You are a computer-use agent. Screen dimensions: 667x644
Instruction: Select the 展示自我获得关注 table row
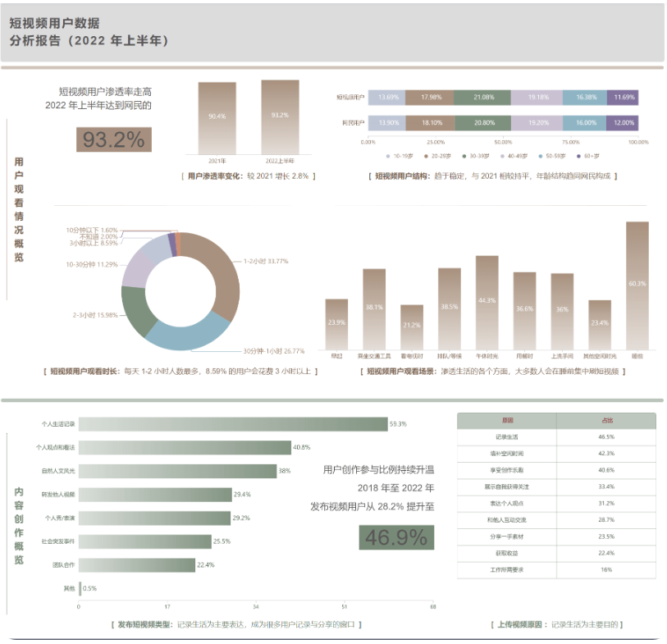click(556, 487)
